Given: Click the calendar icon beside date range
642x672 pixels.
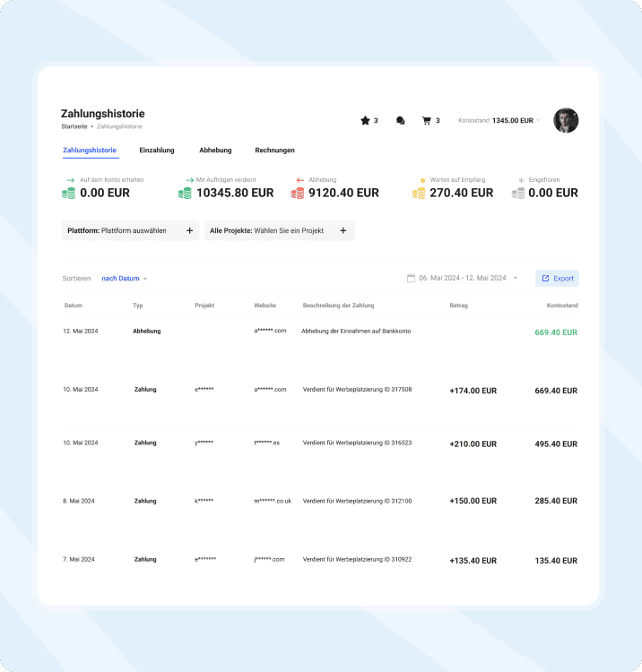Looking at the screenshot, I should (411, 278).
